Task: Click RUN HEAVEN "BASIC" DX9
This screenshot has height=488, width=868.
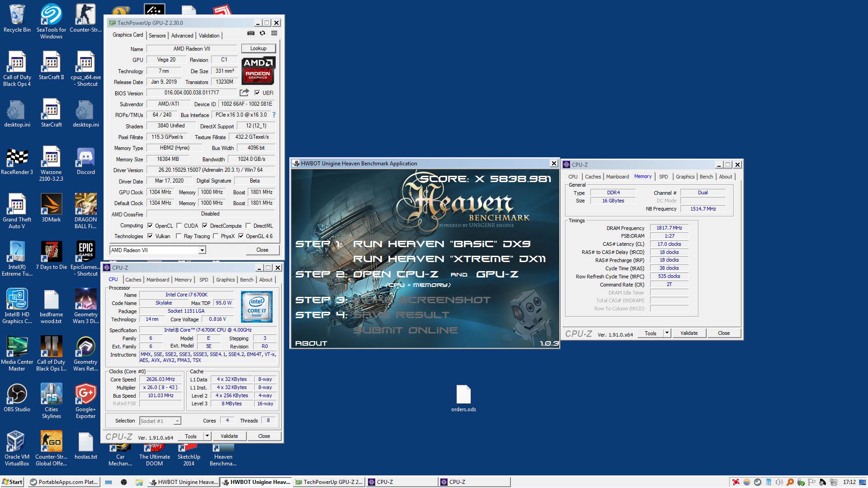Action: point(442,244)
